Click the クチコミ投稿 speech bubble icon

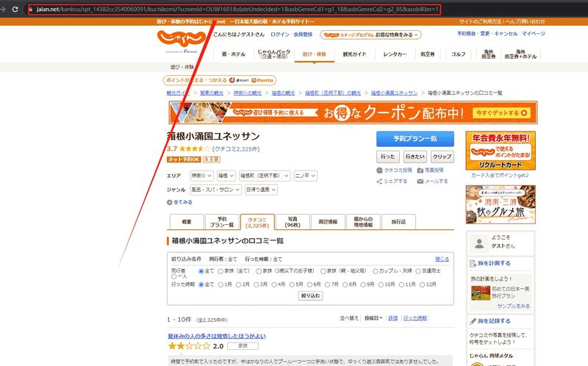[379, 171]
